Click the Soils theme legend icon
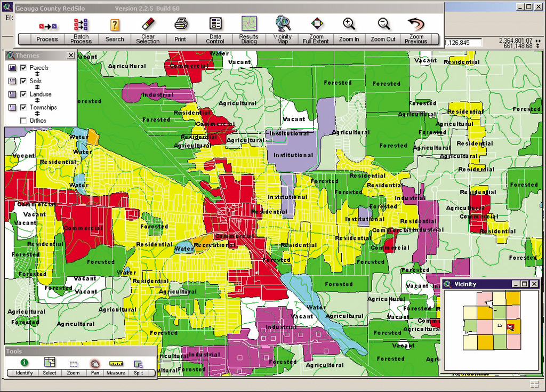 pyautogui.click(x=12, y=81)
